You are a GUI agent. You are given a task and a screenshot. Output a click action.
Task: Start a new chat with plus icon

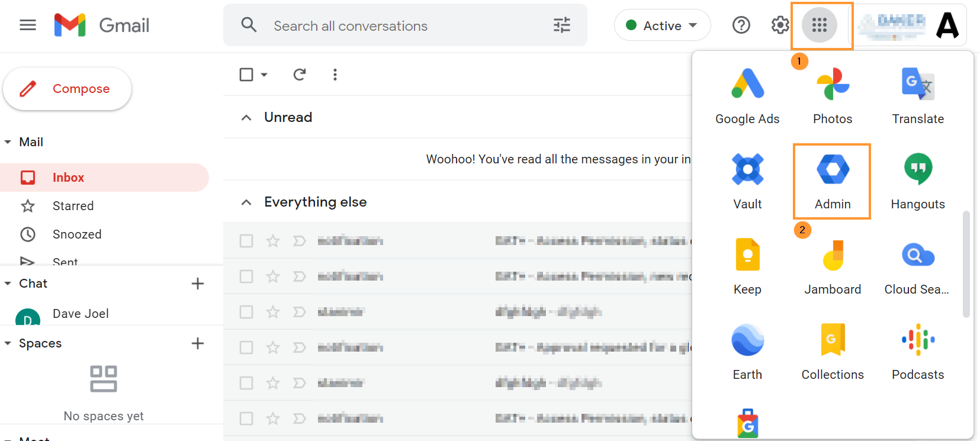[x=198, y=284]
